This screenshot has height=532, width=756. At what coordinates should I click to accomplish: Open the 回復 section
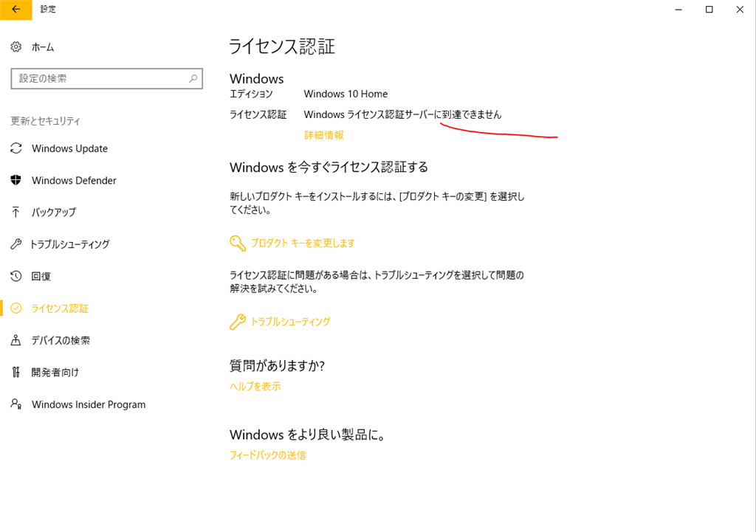[x=41, y=276]
